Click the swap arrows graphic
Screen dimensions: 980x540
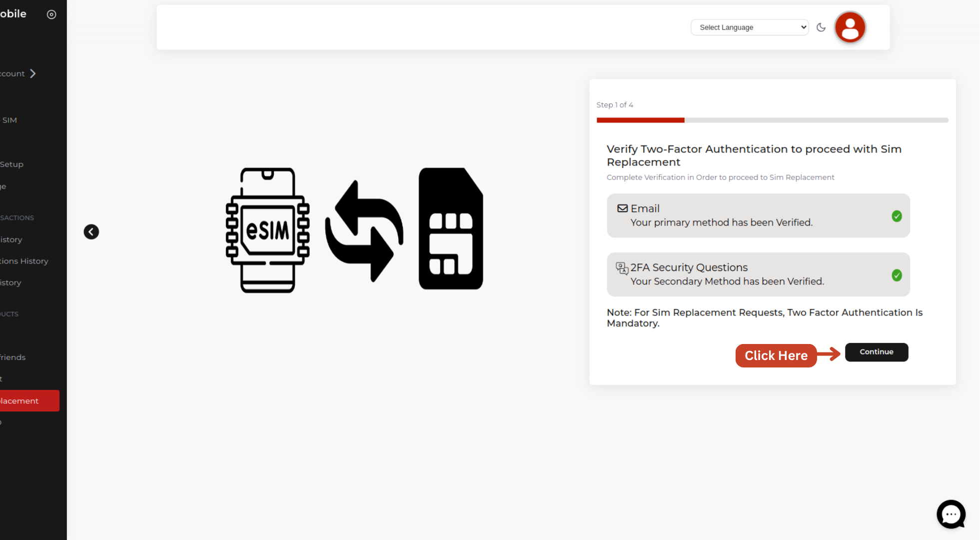click(364, 231)
